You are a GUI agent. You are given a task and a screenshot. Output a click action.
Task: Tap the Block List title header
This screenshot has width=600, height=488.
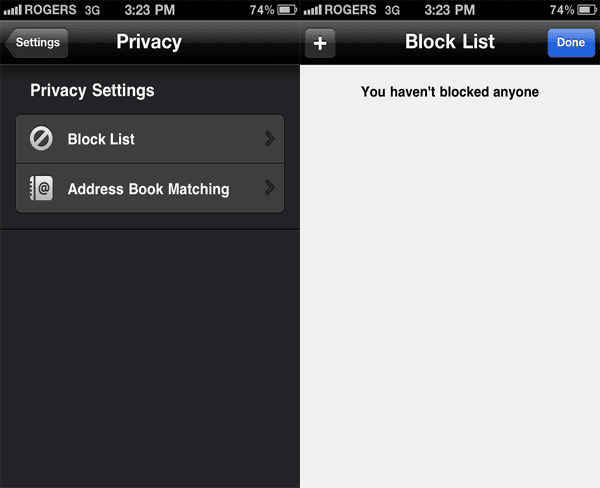coord(450,41)
